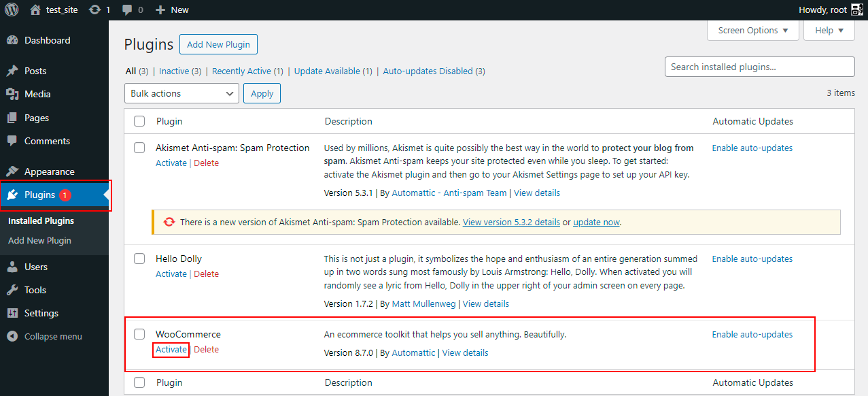Click the Posts pushpin icon
The height and width of the screenshot is (396, 868).
click(12, 71)
